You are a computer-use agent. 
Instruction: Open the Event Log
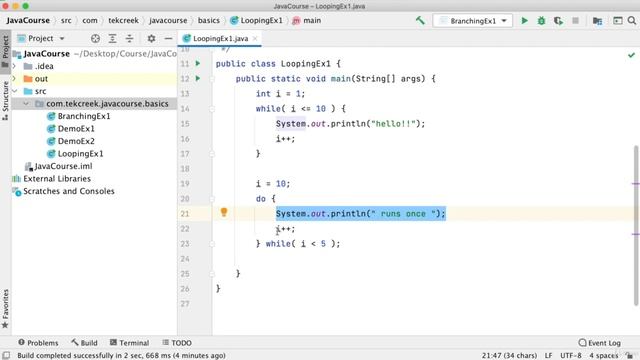pos(600,343)
